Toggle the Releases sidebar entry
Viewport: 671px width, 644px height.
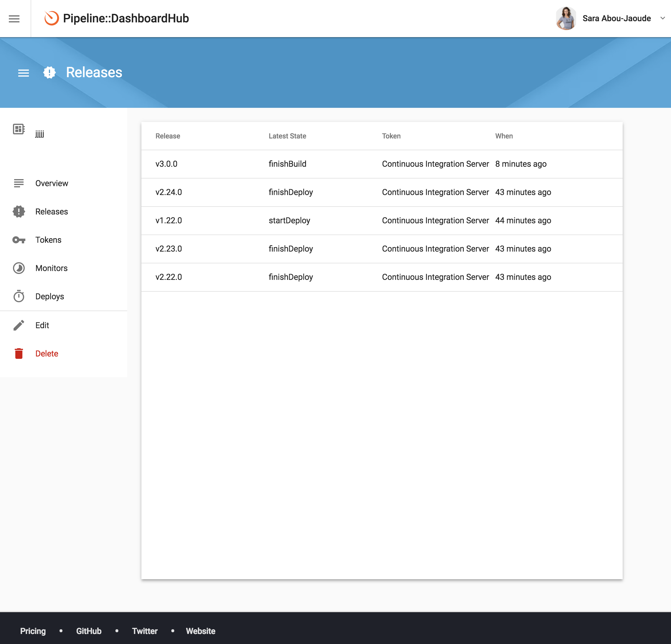pos(52,211)
